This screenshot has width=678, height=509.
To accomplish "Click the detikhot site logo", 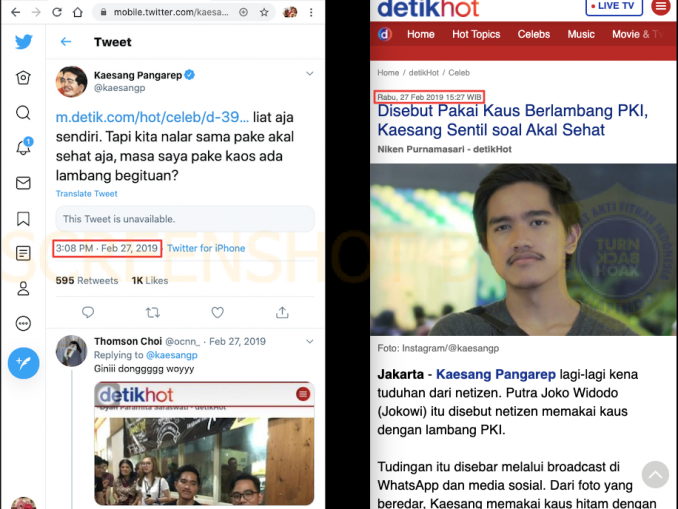I will tap(429, 9).
